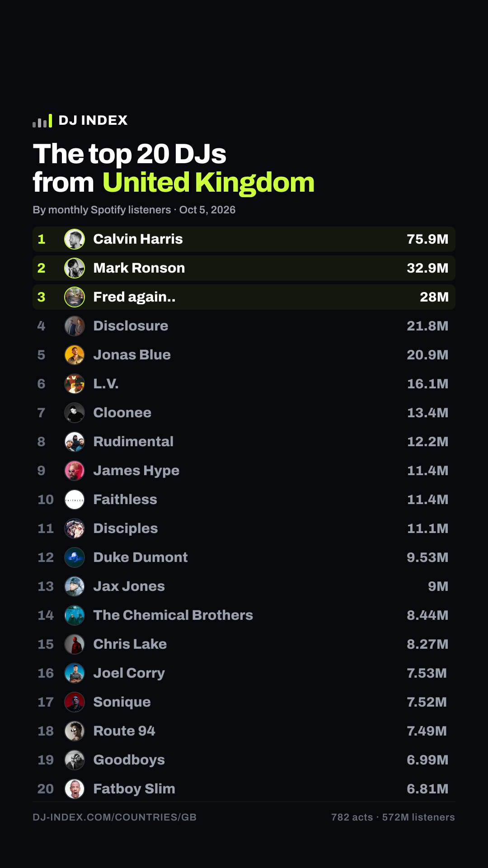
Task: Click the DJ Index bar-chart logo icon
Action: click(x=42, y=121)
